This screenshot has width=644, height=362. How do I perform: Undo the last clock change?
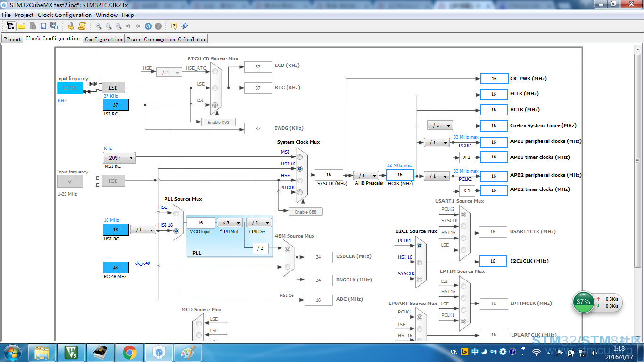(128, 26)
